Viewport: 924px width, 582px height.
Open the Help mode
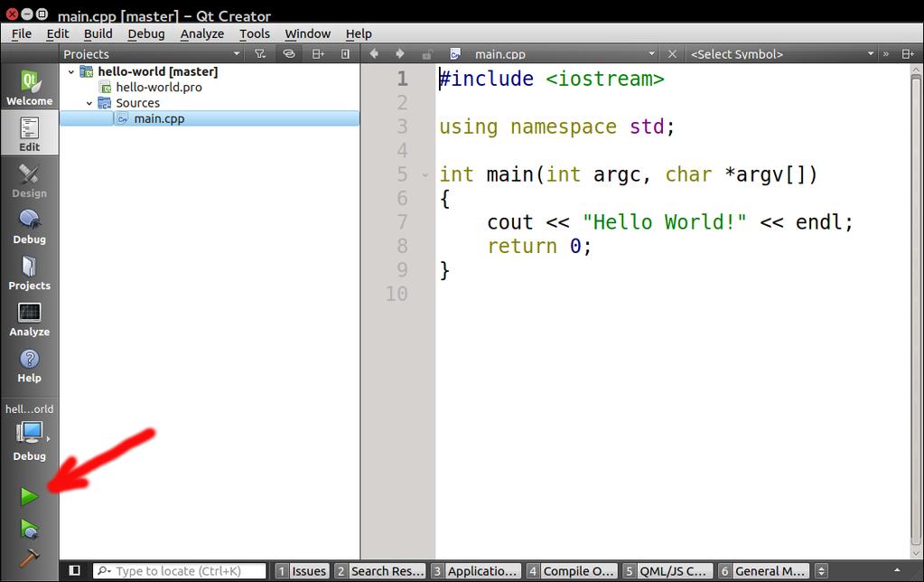[29, 366]
